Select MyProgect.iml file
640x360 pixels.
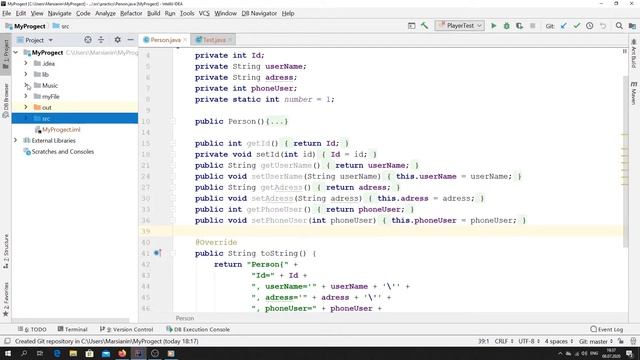[x=61, y=129]
